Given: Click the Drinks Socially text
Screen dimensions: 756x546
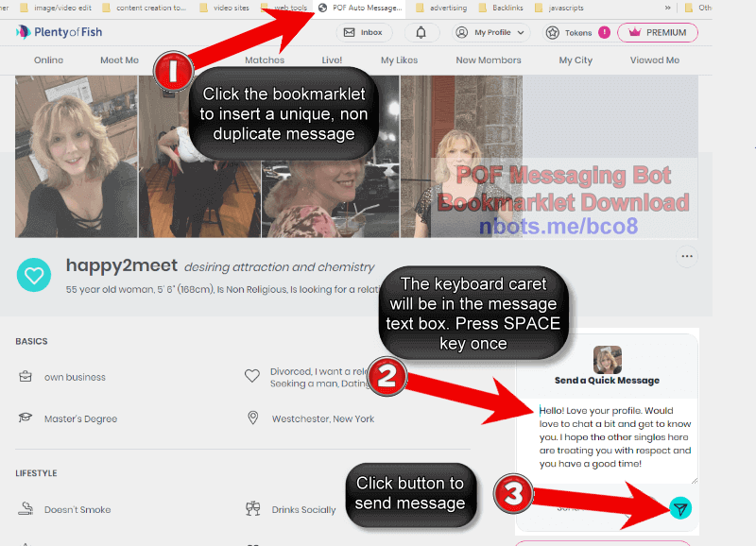Looking at the screenshot, I should (x=303, y=509).
